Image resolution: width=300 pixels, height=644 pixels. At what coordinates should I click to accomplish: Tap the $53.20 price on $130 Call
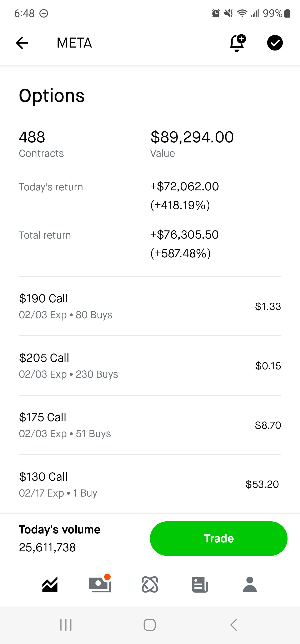[262, 484]
